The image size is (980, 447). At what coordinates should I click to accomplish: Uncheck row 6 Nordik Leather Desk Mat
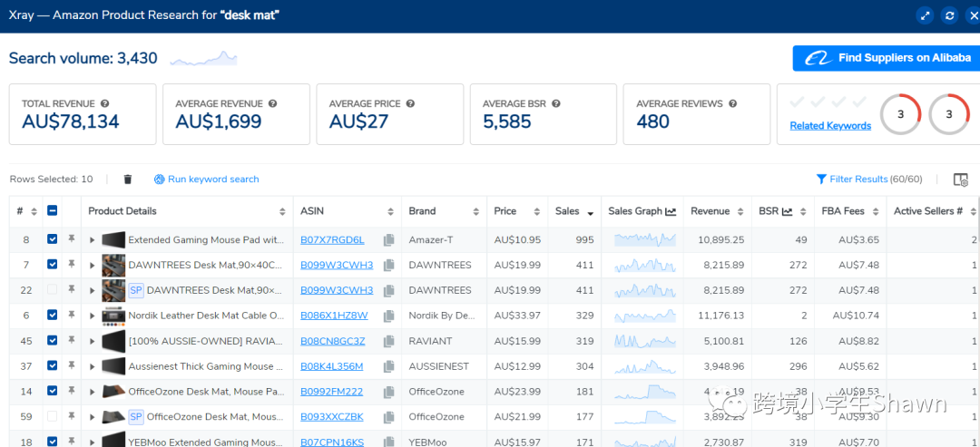(53, 315)
